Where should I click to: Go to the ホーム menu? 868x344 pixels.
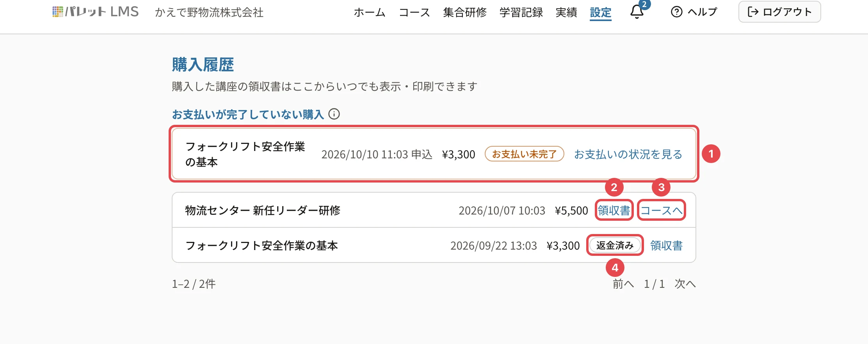click(x=370, y=12)
